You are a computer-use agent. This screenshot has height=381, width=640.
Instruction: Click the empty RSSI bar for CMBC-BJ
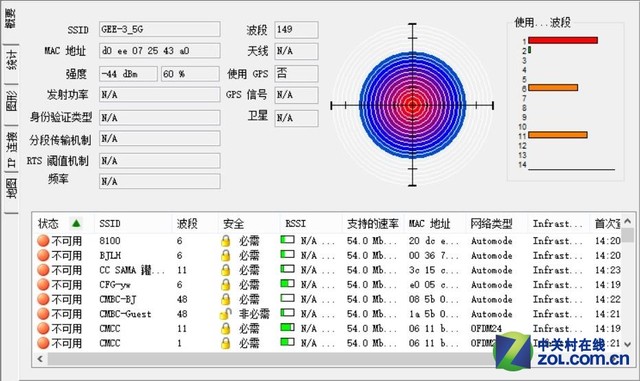[287, 298]
